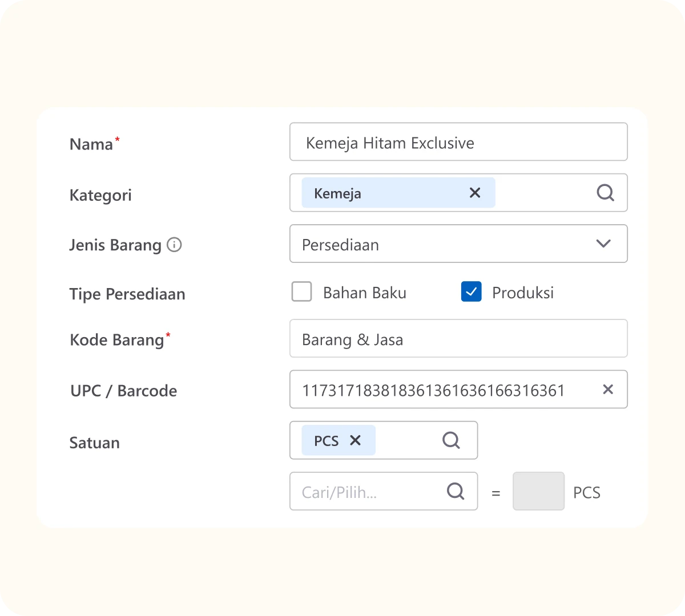Open the Cari/Pilih unit selector

click(x=365, y=492)
